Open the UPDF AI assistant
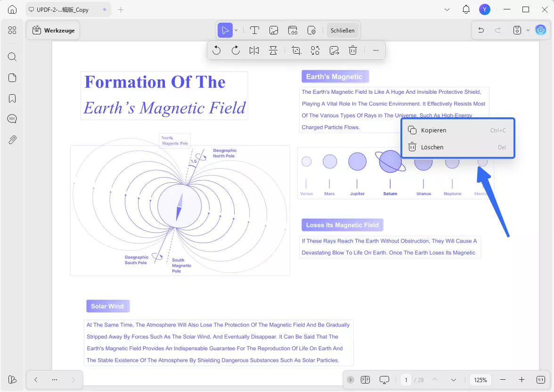 point(541,31)
